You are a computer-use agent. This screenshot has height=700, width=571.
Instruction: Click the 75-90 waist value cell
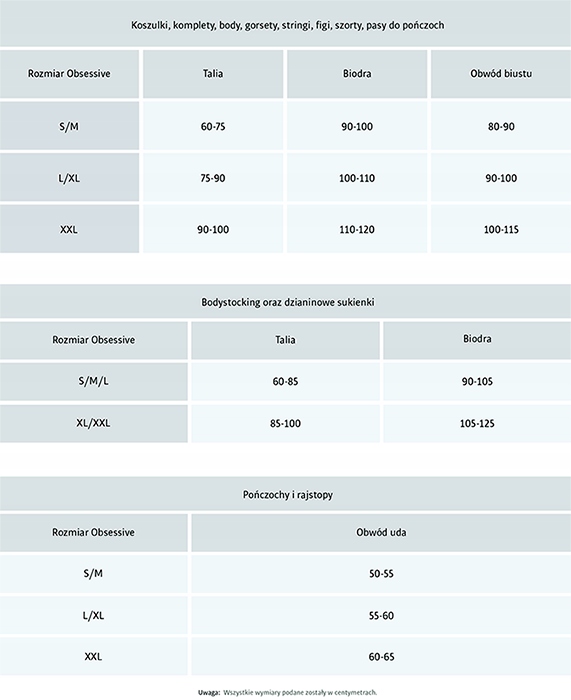pos(213,178)
